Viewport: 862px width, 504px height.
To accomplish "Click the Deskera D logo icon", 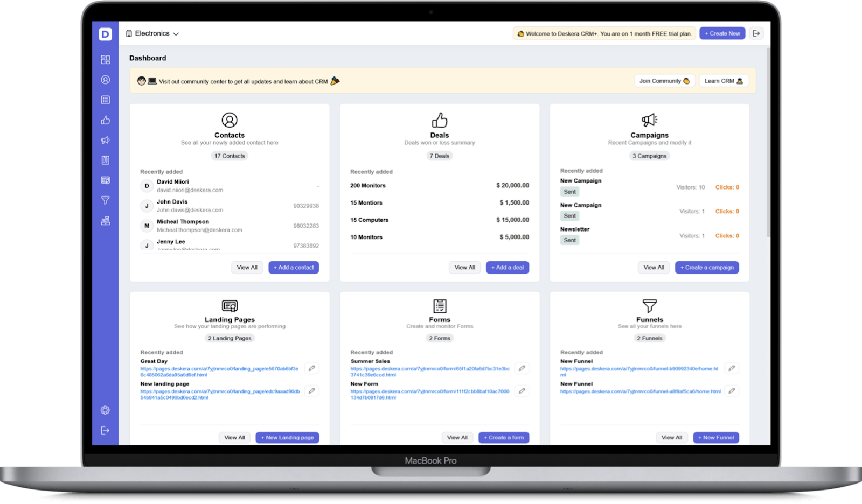I will (x=105, y=34).
